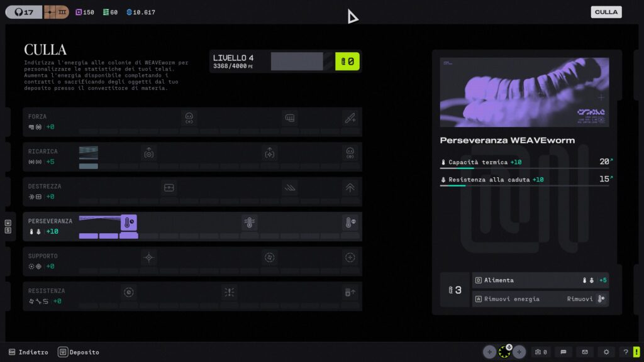The height and width of the screenshot is (362, 644).
Task: Select the Forza pencil upgrade icon
Action: click(x=350, y=118)
